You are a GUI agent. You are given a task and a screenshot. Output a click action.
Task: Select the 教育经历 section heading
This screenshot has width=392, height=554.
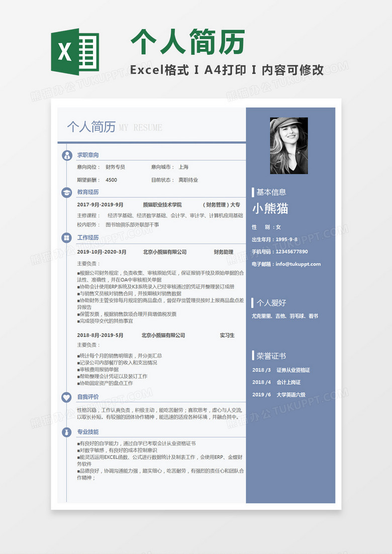(88, 192)
